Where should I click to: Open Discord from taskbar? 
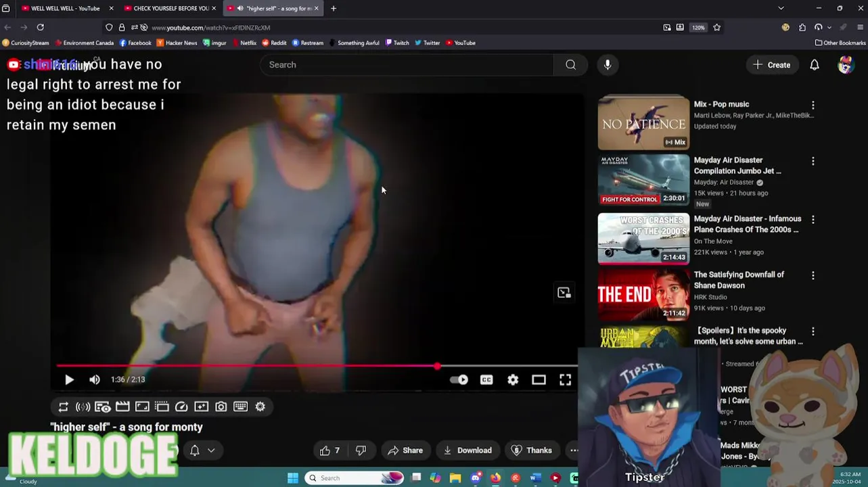click(476, 478)
